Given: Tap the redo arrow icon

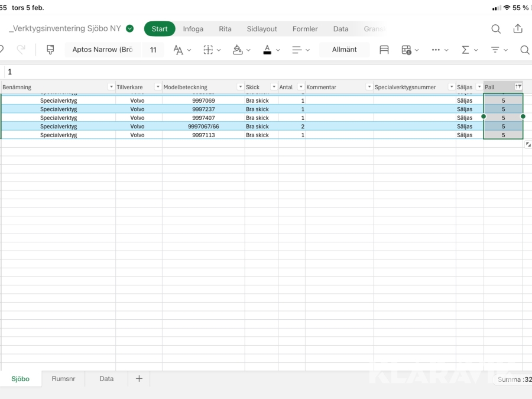Looking at the screenshot, I should pyautogui.click(x=21, y=50).
